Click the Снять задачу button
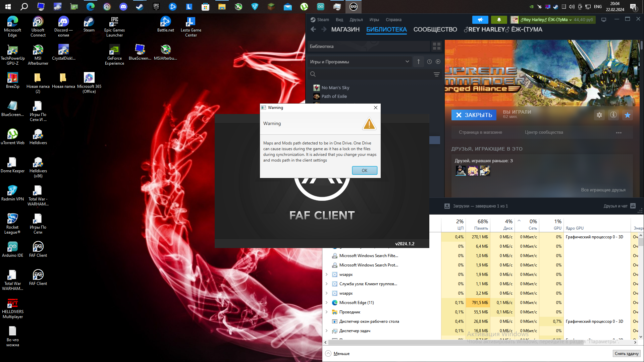This screenshot has width=644, height=362. (627, 354)
